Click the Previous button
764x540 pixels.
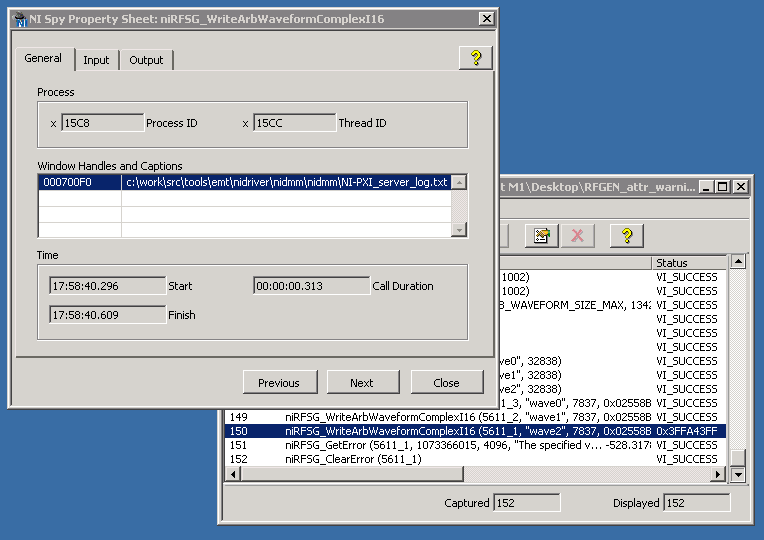280,383
